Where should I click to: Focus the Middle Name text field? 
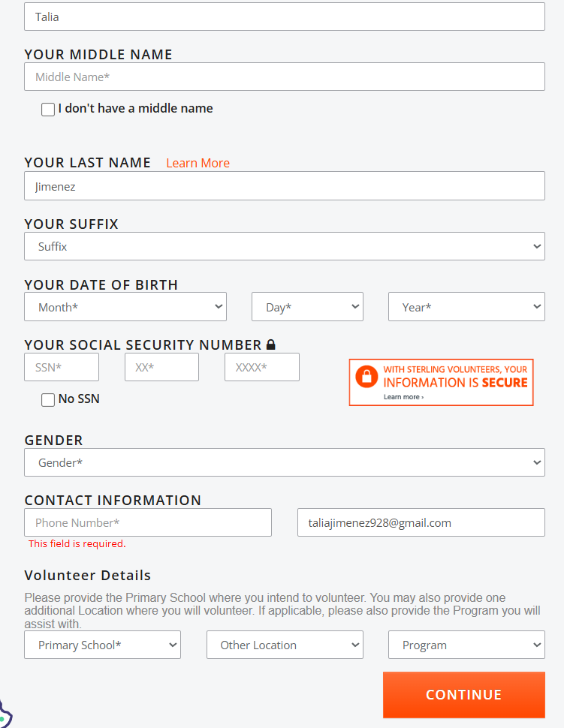click(285, 77)
